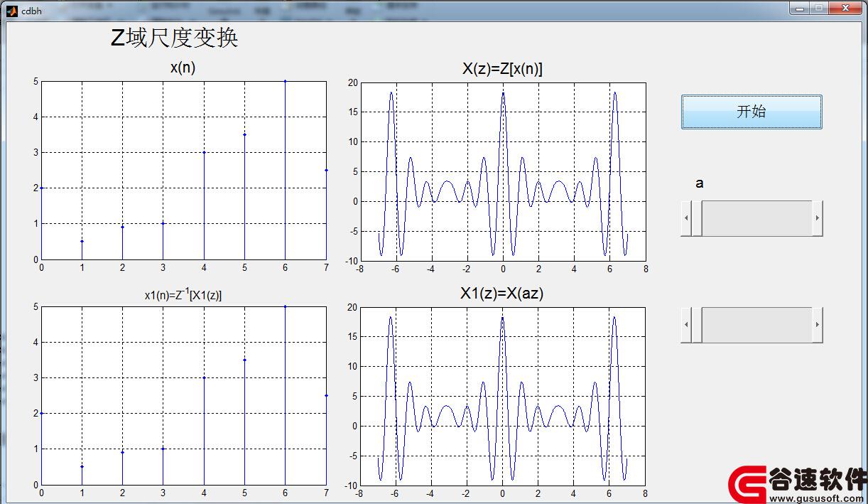Click the X1(z)=X(az) plot title

click(x=501, y=293)
